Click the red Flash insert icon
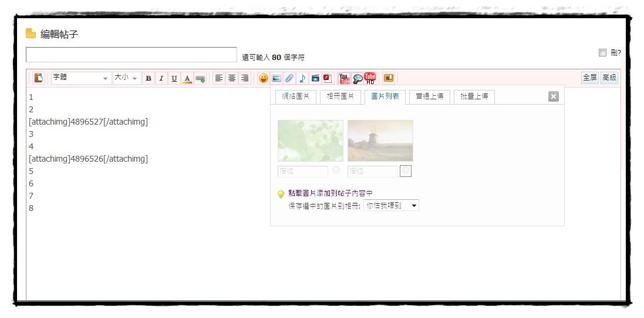The height and width of the screenshot is (318, 644). pyautogui.click(x=327, y=78)
